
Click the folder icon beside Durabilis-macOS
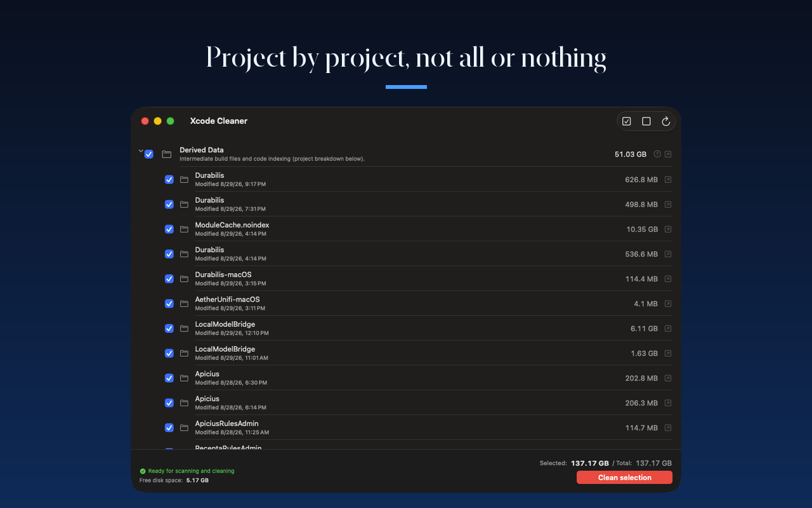point(184,279)
